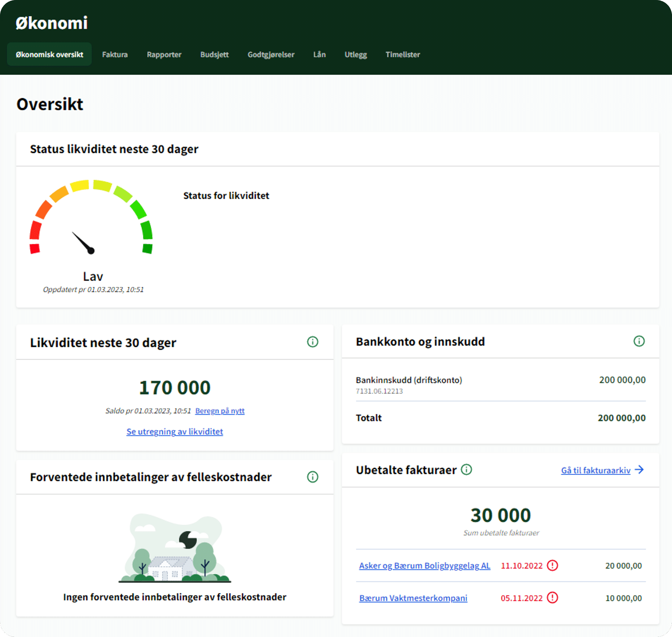This screenshot has height=637, width=672.
Task: Click overdue warning icon next to 11.10.2022
Action: (552, 566)
